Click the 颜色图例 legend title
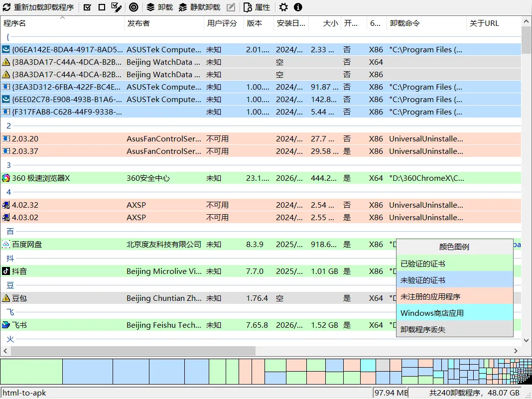 point(454,247)
